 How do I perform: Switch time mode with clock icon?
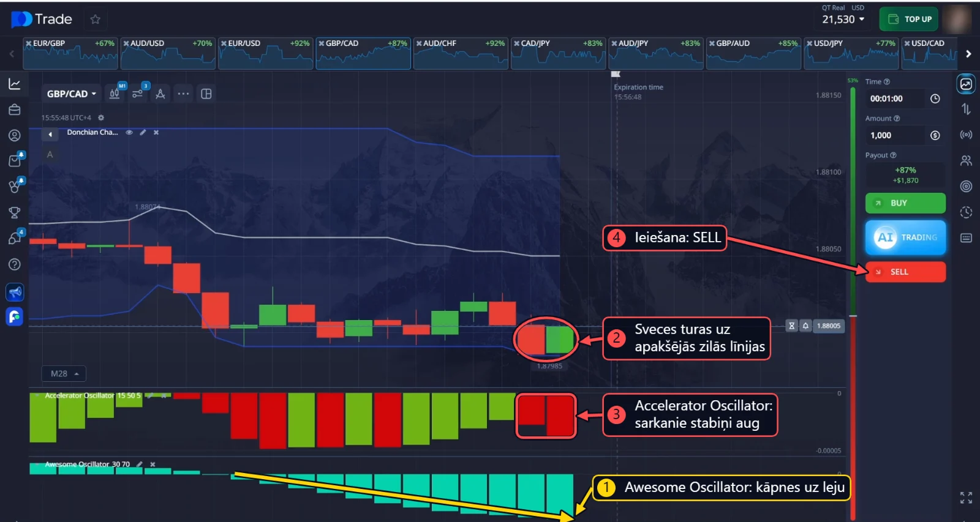coord(935,99)
